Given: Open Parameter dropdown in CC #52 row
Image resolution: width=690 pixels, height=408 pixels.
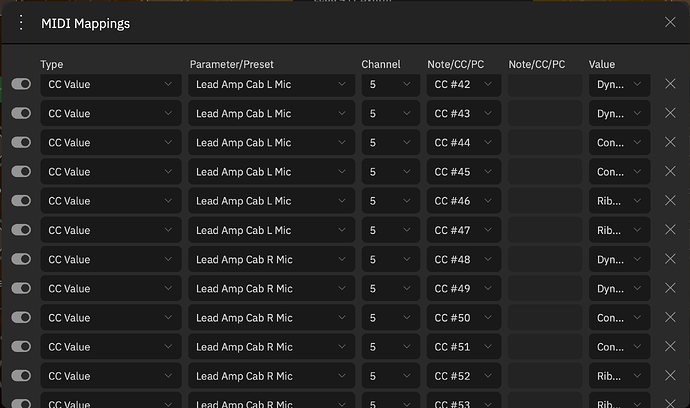Looking at the screenshot, I should (x=272, y=375).
